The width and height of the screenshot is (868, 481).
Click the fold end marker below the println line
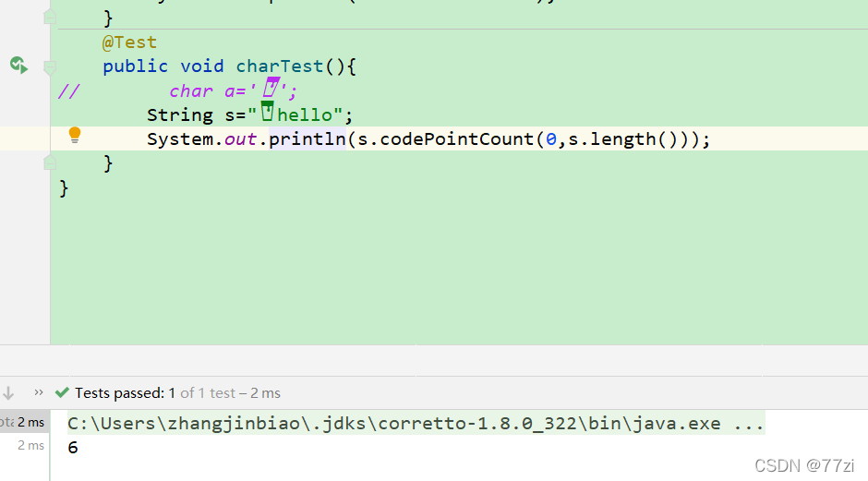pyautogui.click(x=50, y=162)
